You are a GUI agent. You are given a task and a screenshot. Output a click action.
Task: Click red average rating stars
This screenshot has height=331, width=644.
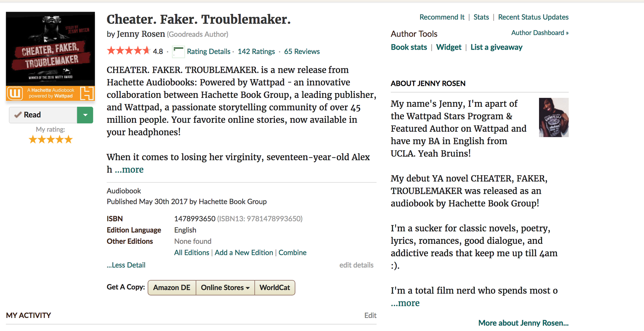[x=128, y=51]
